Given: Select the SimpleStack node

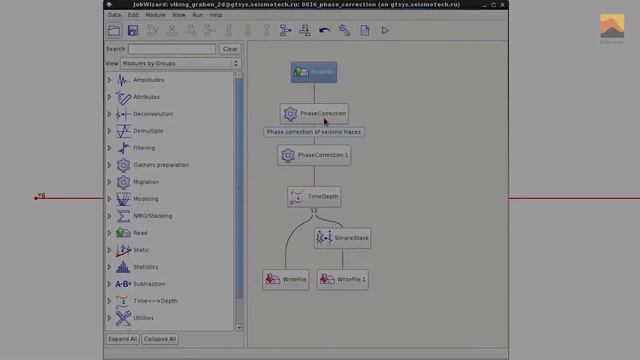Looking at the screenshot, I should click(x=342, y=238).
